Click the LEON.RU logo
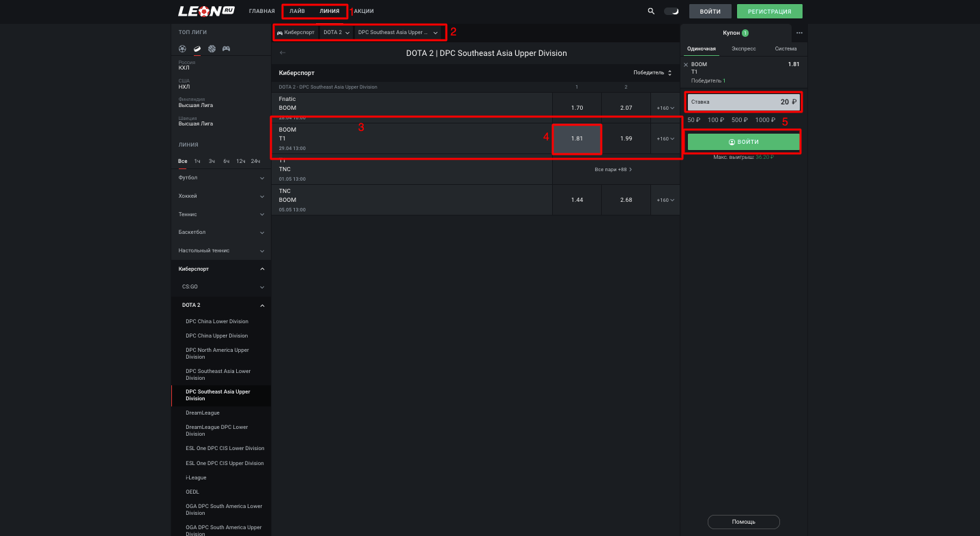 point(206,11)
